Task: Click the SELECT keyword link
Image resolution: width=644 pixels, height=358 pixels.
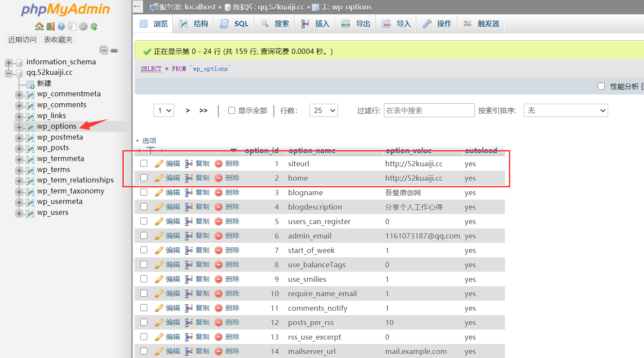Action: coord(151,69)
